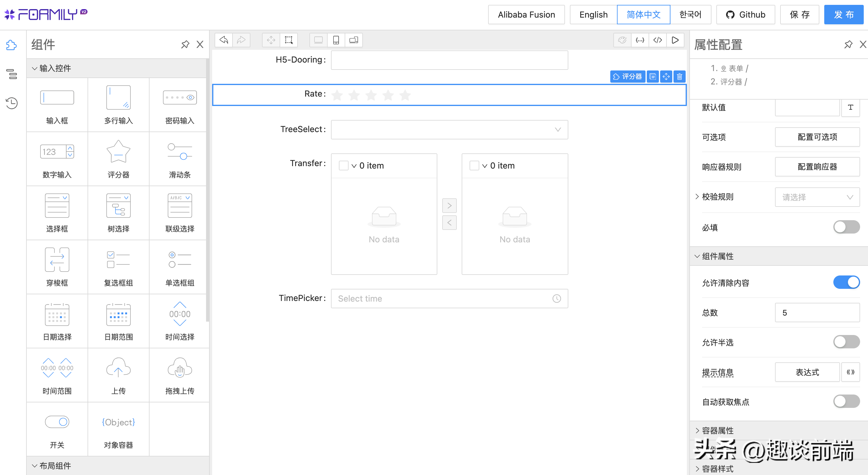Select the 穿梭框 transfer component
Viewport: 868px width, 475px height.
[x=57, y=267]
